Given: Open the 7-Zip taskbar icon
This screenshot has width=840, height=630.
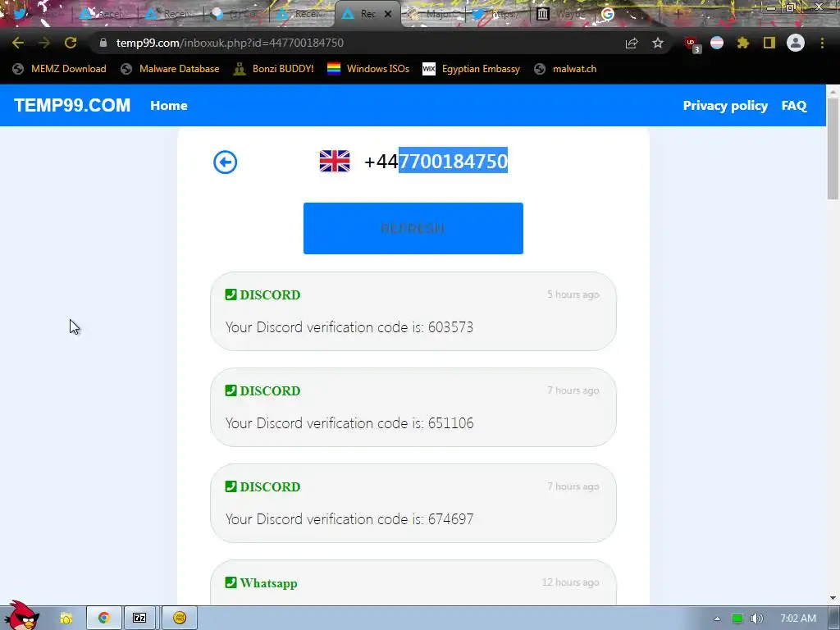Looking at the screenshot, I should pos(139,619).
